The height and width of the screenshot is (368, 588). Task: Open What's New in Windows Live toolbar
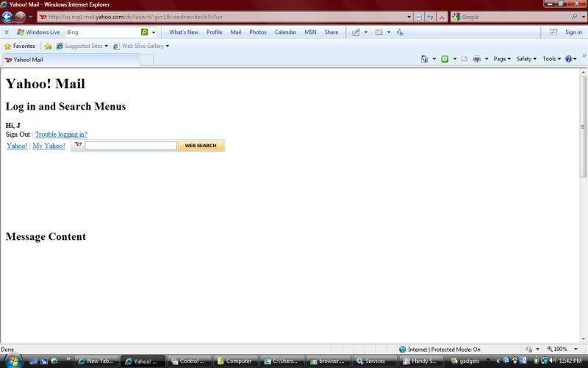tap(184, 32)
